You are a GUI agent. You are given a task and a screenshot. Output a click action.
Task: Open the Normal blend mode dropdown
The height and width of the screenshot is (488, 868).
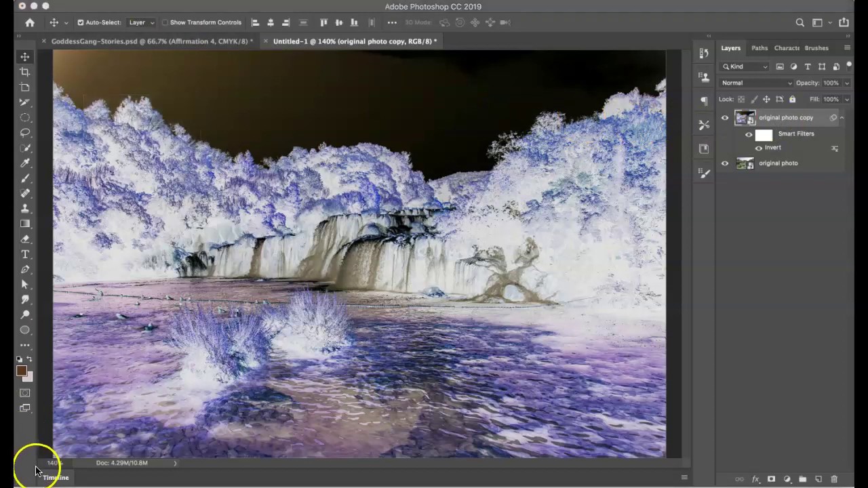click(755, 83)
